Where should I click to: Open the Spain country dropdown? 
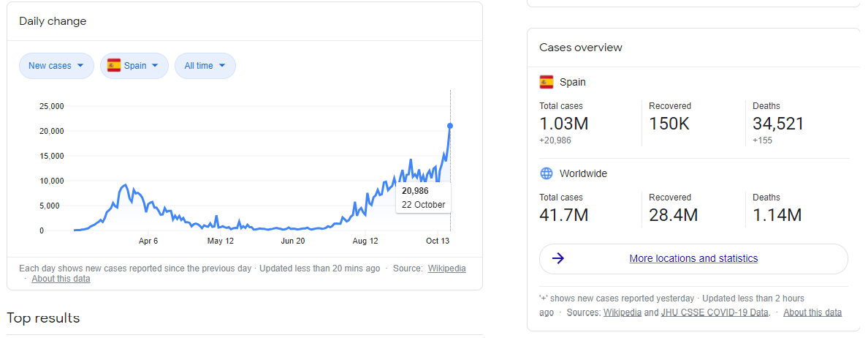click(x=134, y=66)
